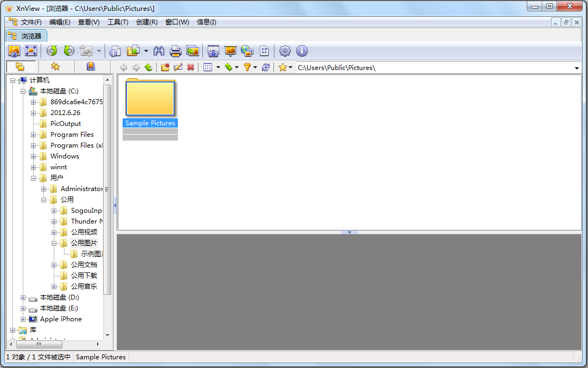Click the folder tree vertical scrollbar
Screen dimensions: 588x368
pyautogui.click(x=107, y=189)
